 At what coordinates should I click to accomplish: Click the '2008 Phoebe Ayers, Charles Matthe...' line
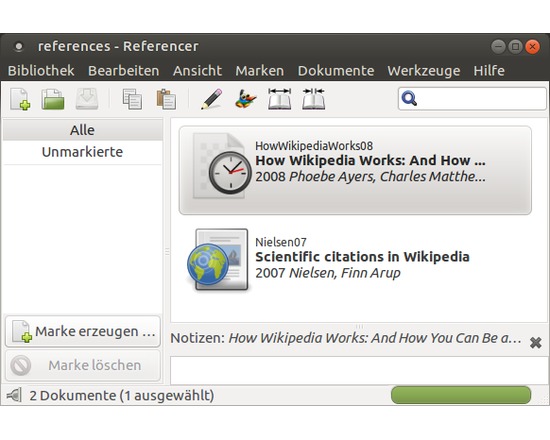pyautogui.click(x=370, y=176)
